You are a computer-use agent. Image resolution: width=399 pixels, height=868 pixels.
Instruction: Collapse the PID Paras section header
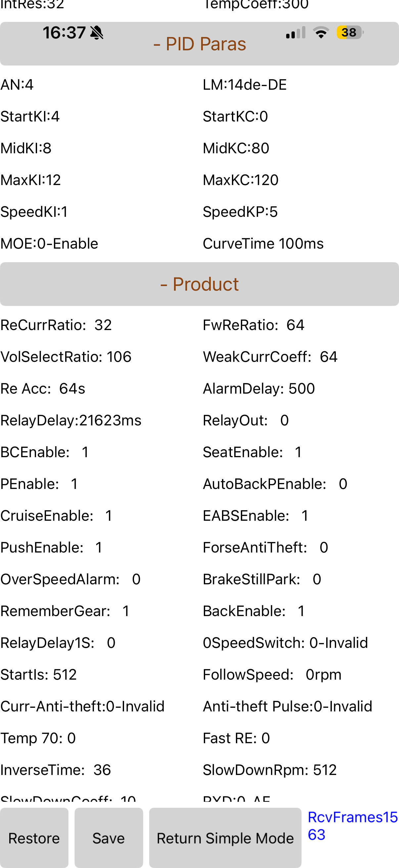pos(199,44)
